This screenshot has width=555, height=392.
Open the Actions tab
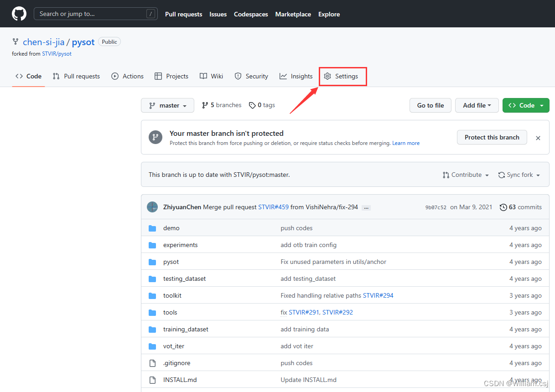[x=127, y=76]
